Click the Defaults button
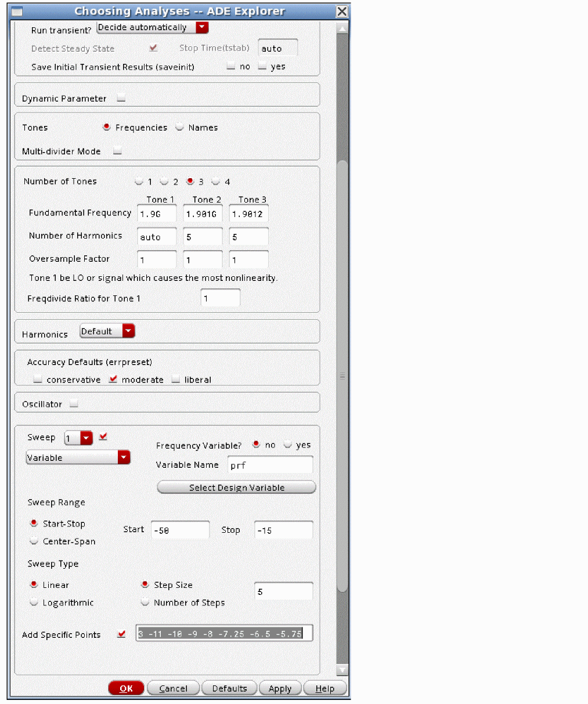Screen dimensions: 588x704 point(229,688)
